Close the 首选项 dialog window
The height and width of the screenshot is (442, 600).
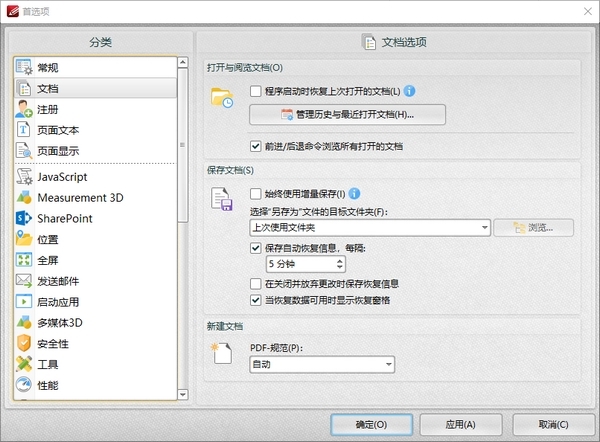[x=588, y=11]
